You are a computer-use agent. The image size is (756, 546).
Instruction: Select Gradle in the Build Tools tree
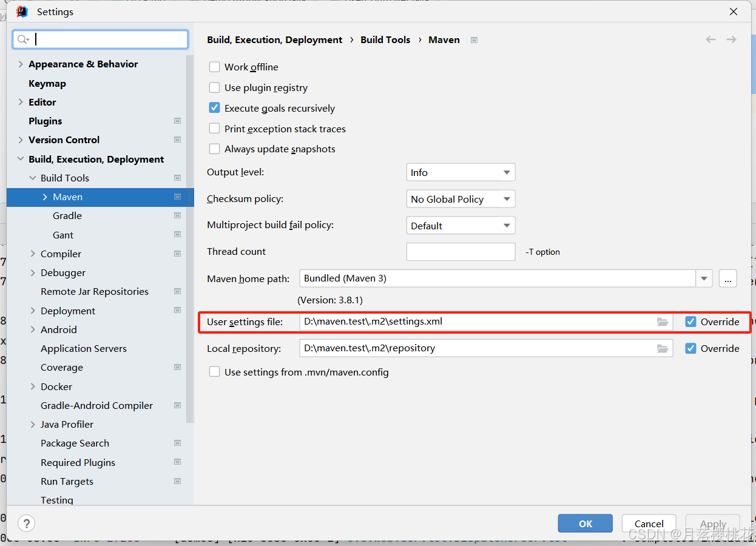coord(67,216)
